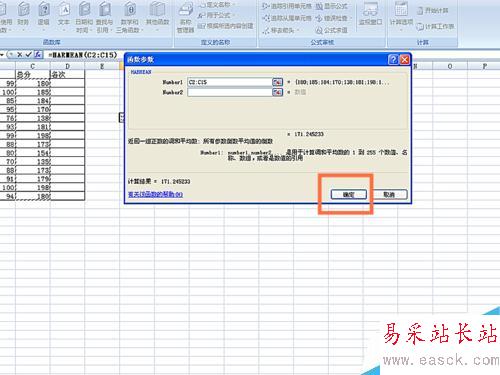Open the dialog help question mark button
Screen dimensions: 500x375
click(393, 60)
